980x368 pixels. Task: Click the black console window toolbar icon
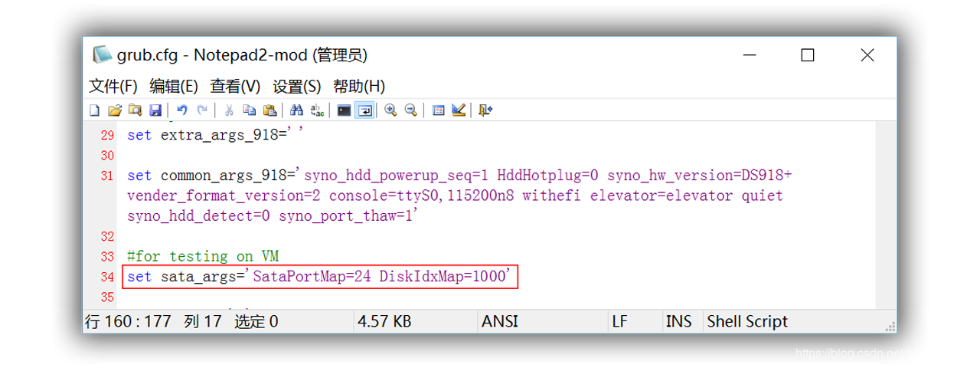[x=345, y=110]
